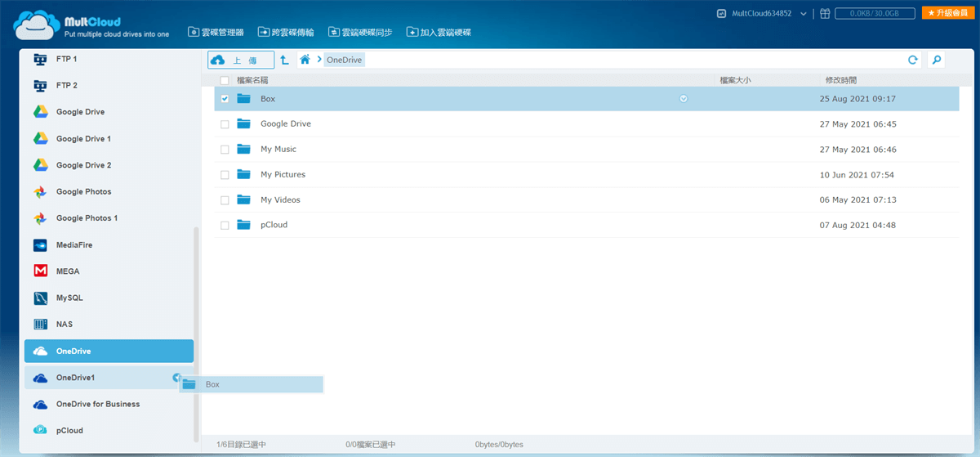Click the search magnifier icon

[937, 60]
